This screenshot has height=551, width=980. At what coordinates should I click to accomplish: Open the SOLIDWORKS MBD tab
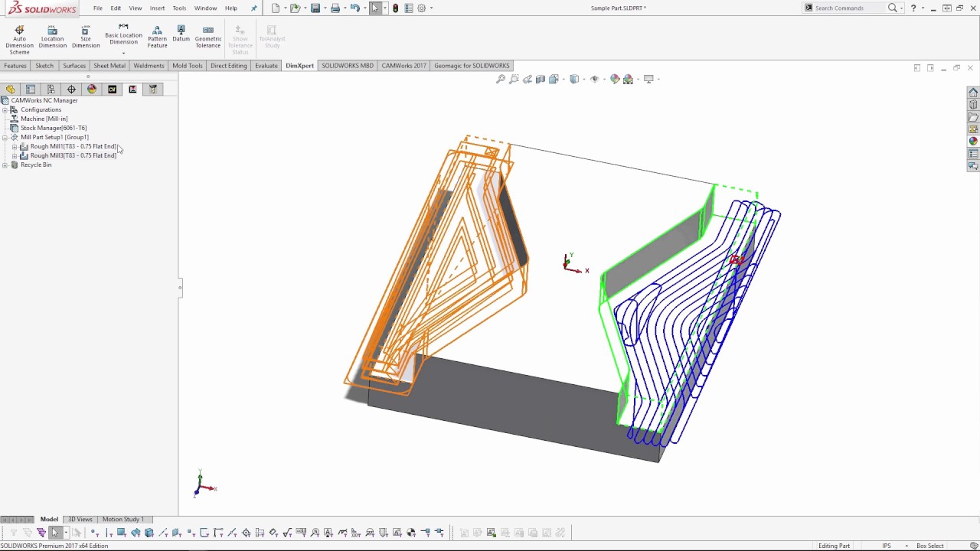[348, 66]
